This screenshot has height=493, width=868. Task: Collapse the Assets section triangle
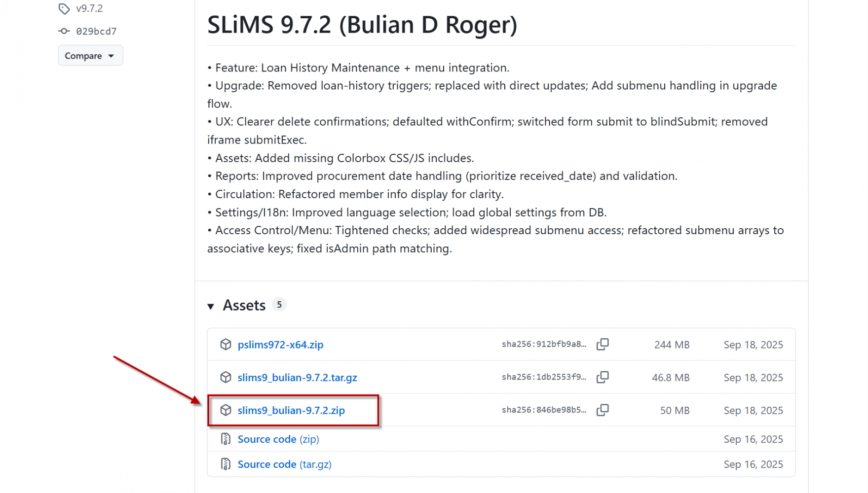211,306
